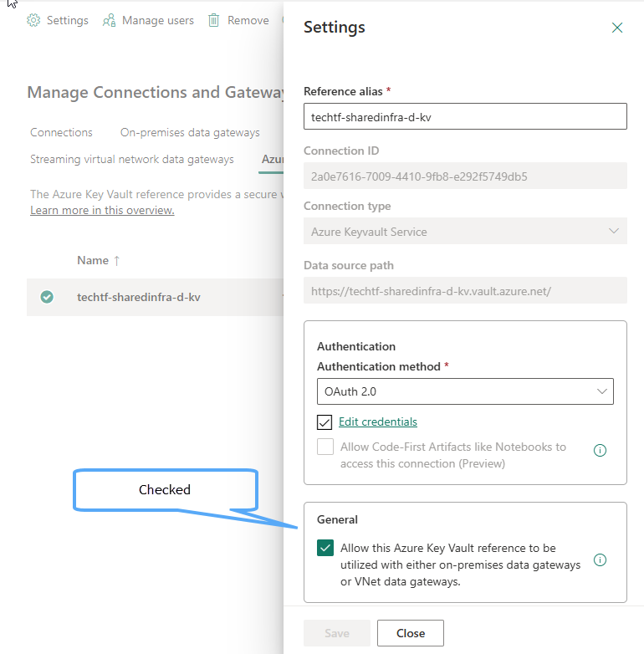Screen dimensions: 644x654
Task: Toggle Allow Code-First Artifacts checkbox
Action: [325, 447]
